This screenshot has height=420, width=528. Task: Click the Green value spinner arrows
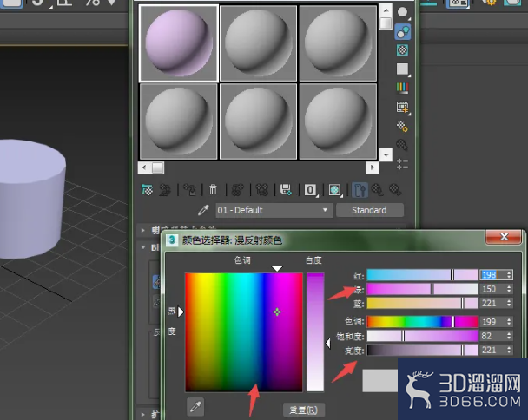pos(509,289)
